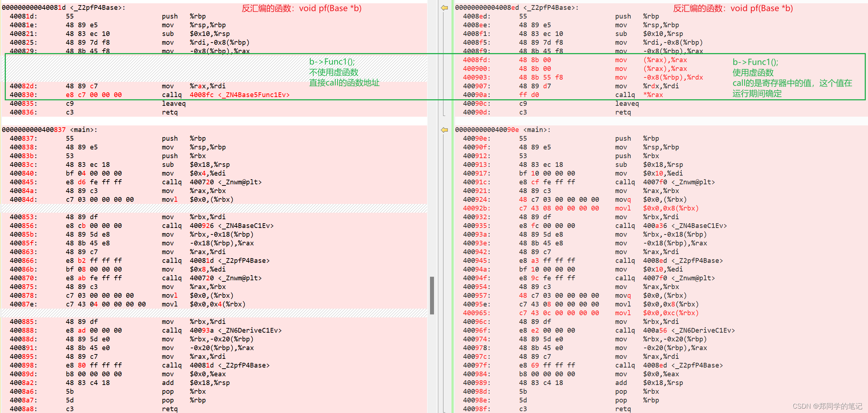868x413 pixels.
Task: Select left header '0000000000400837 <main>:'
Action: coord(50,130)
